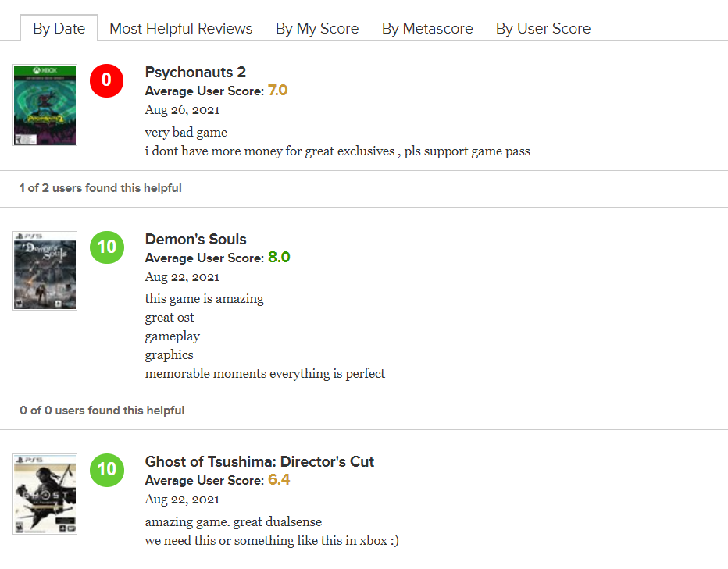Click the red 0 score badge
The image size is (728, 569).
click(x=107, y=80)
